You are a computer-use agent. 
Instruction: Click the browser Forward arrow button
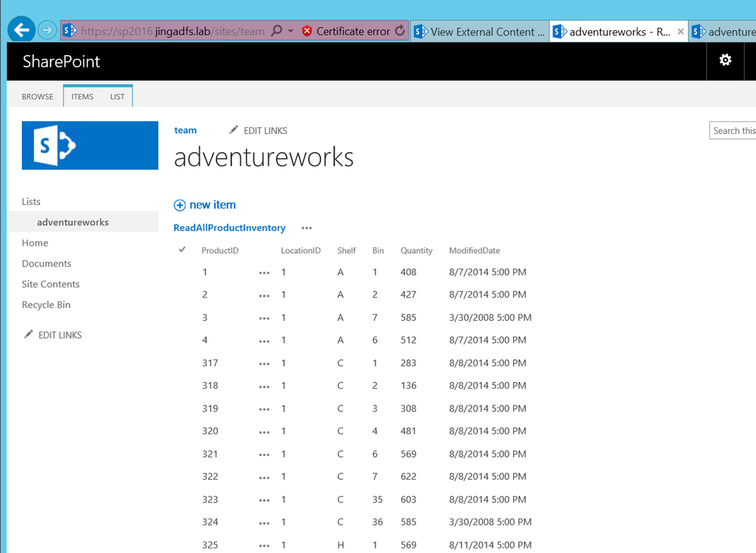pos(47,30)
